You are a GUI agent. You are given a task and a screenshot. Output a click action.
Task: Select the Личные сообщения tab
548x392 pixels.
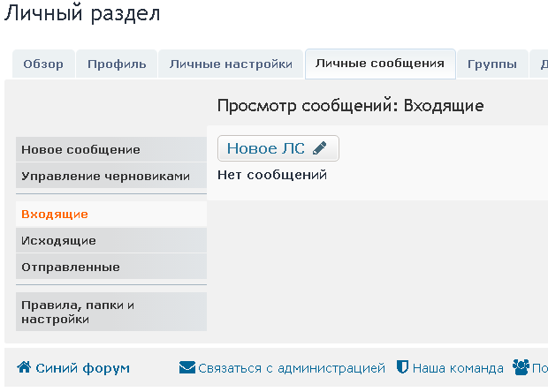379,64
